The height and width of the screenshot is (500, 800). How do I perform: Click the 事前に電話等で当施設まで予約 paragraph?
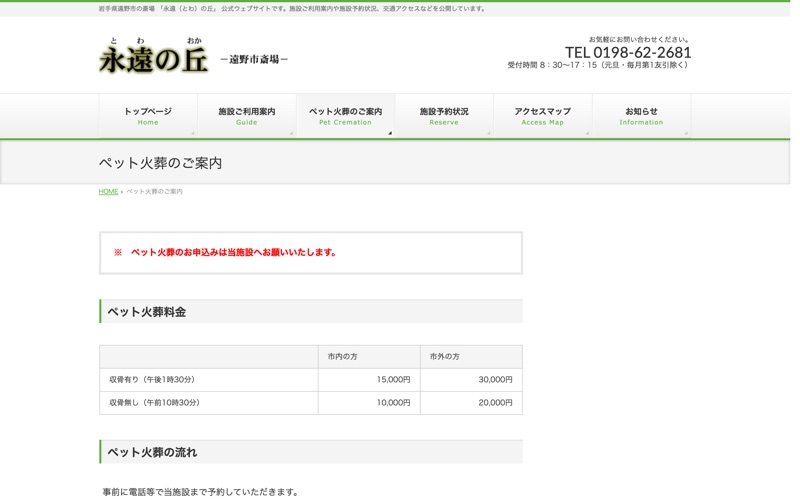(201, 492)
